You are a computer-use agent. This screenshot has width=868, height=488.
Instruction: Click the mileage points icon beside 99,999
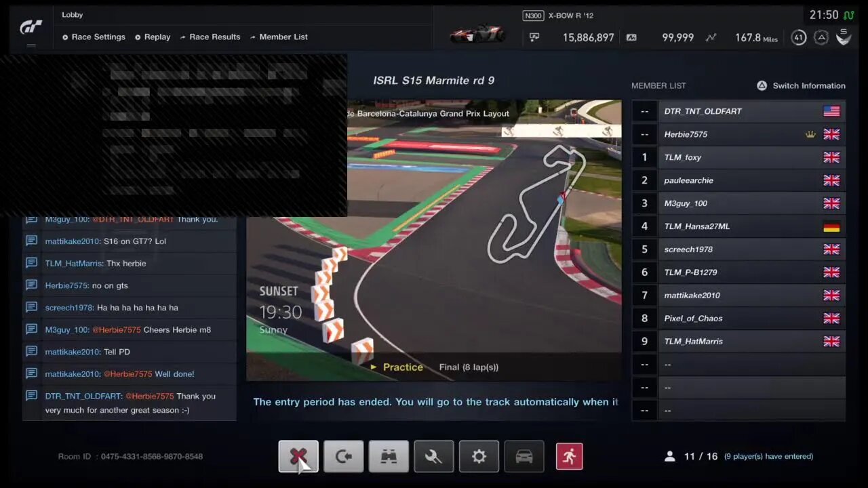[x=631, y=37]
